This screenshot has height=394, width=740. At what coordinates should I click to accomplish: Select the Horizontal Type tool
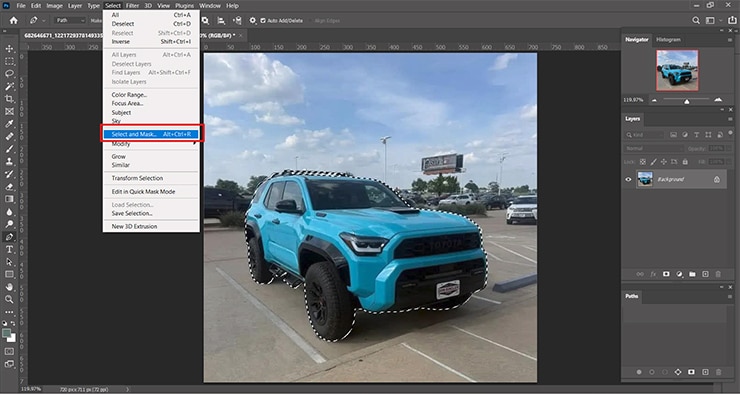9,249
